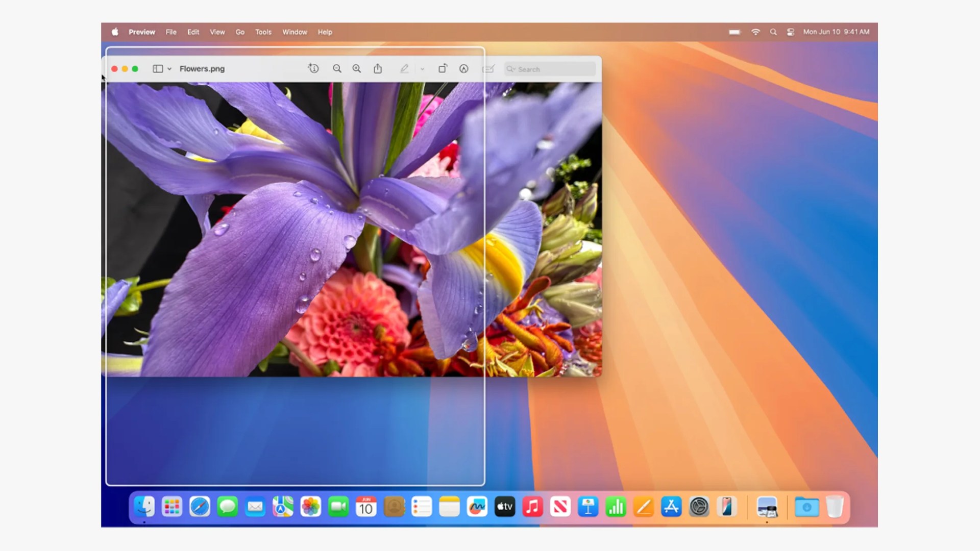Viewport: 980px width, 551px height.
Task: Launch FaceTime from the Dock
Action: pyautogui.click(x=338, y=507)
